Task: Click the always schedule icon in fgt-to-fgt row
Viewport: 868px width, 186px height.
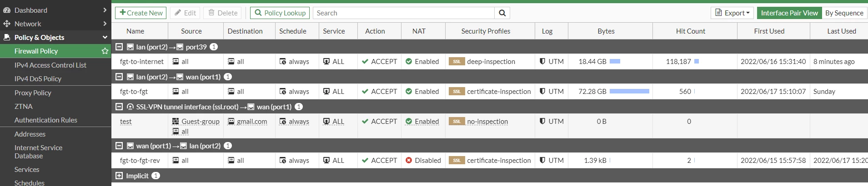Action: click(283, 91)
